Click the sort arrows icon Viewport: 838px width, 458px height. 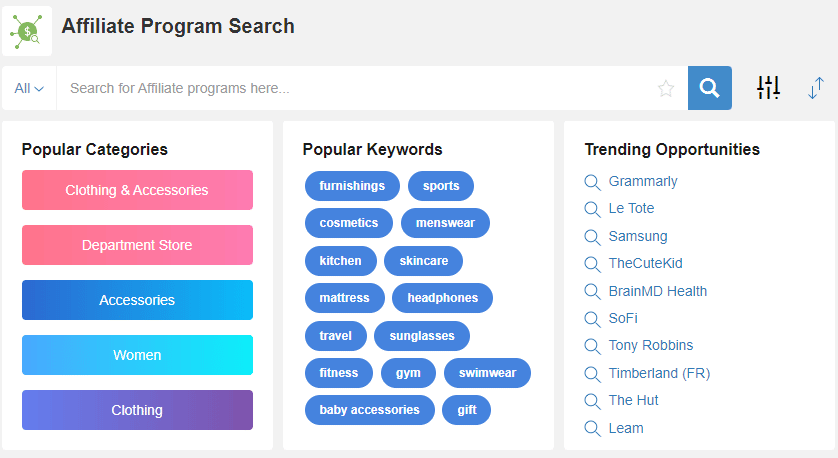(816, 88)
